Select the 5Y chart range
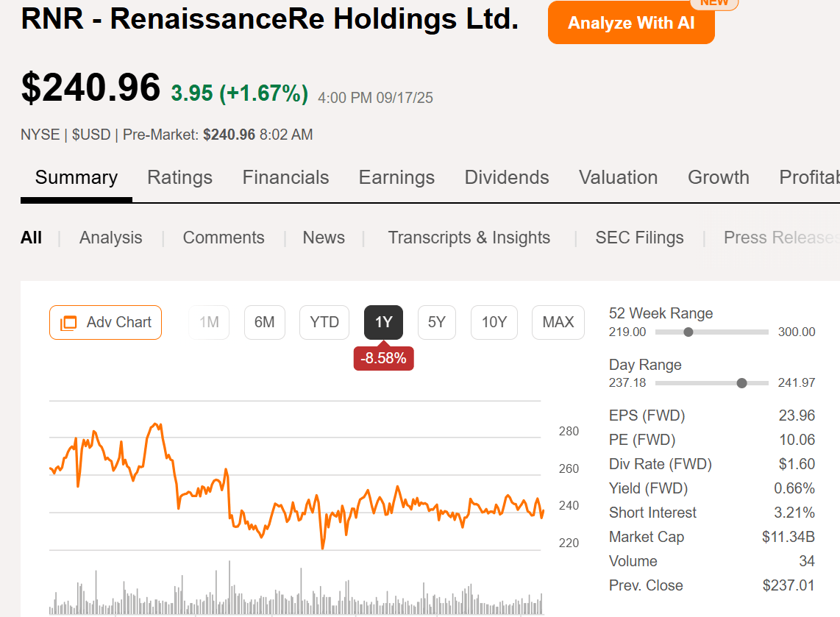Screen dimensions: 840x617 [437, 322]
